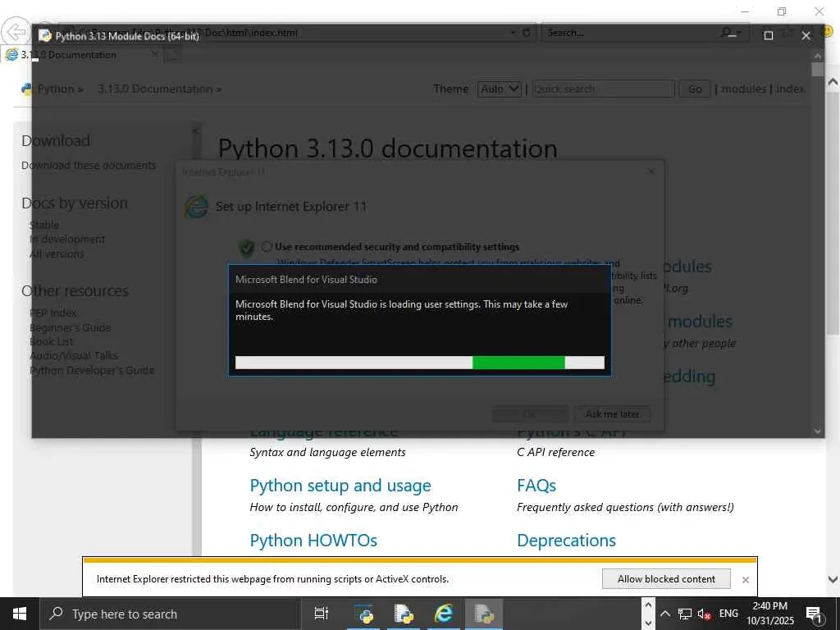Image resolution: width=840 pixels, height=630 pixels.
Task: Open a new blank IE tab
Action: (172, 55)
